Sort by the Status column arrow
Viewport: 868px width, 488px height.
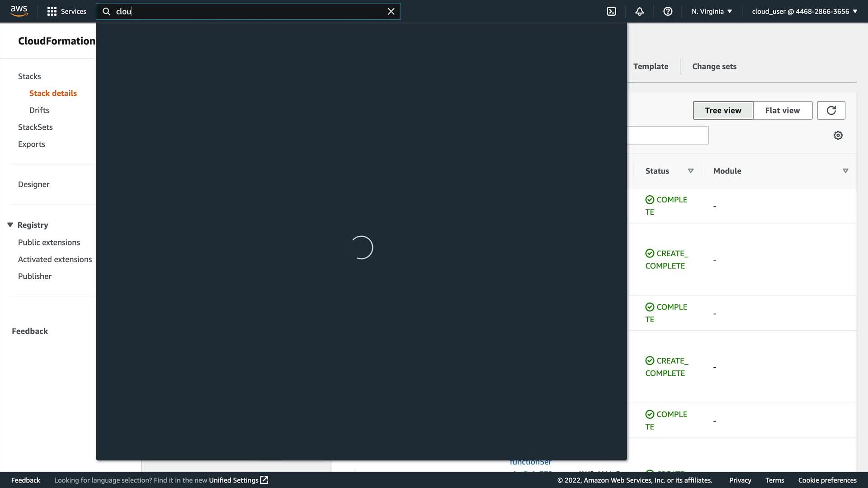pos(690,171)
